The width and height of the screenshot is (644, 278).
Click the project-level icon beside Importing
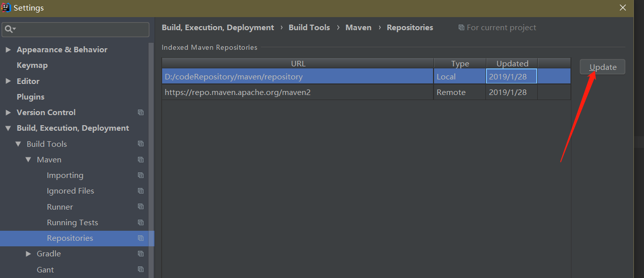140,175
